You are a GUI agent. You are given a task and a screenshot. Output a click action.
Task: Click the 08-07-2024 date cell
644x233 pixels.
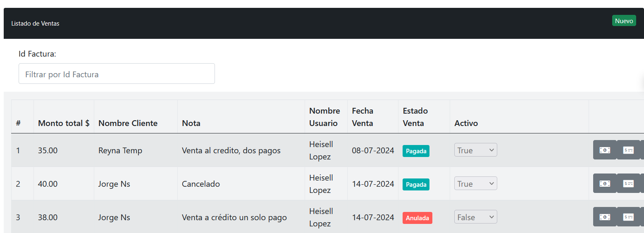(x=373, y=150)
